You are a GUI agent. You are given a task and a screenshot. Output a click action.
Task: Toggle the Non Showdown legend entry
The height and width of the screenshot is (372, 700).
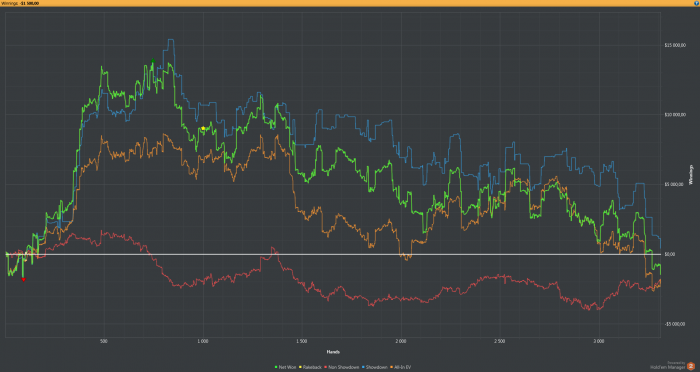342,367
